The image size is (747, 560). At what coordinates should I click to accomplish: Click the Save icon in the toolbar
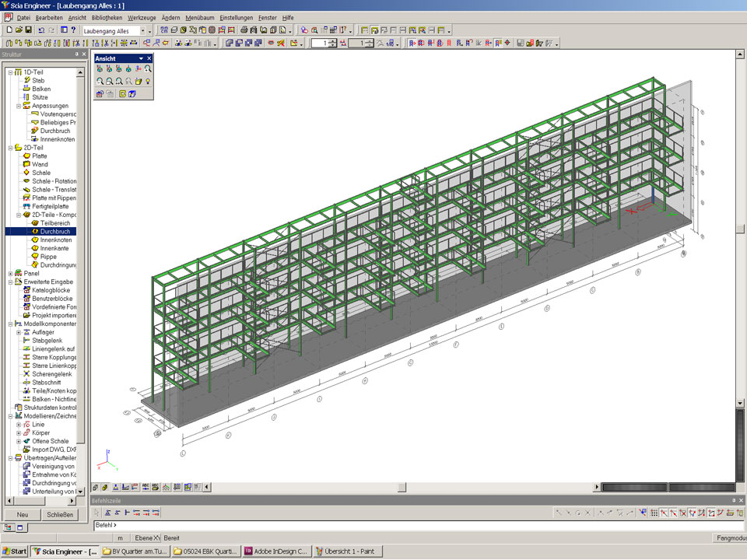pos(29,30)
